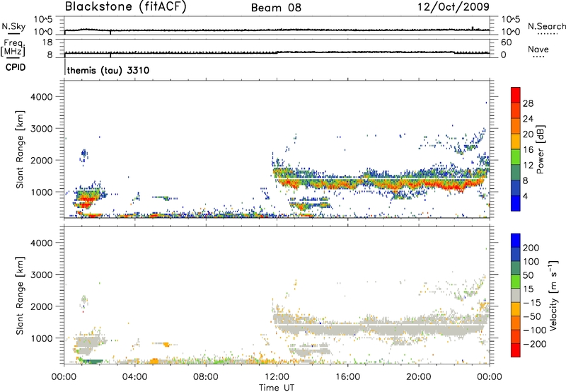Image resolution: width=566 pixels, height=392 pixels.
Task: Click the Blackstone (fitACF) title text
Action: pyautogui.click(x=126, y=6)
